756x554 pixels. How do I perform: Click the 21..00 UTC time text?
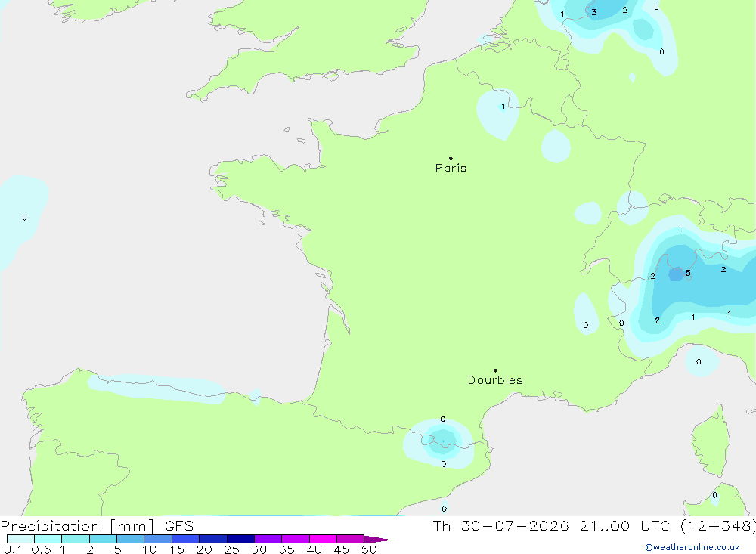click(625, 526)
